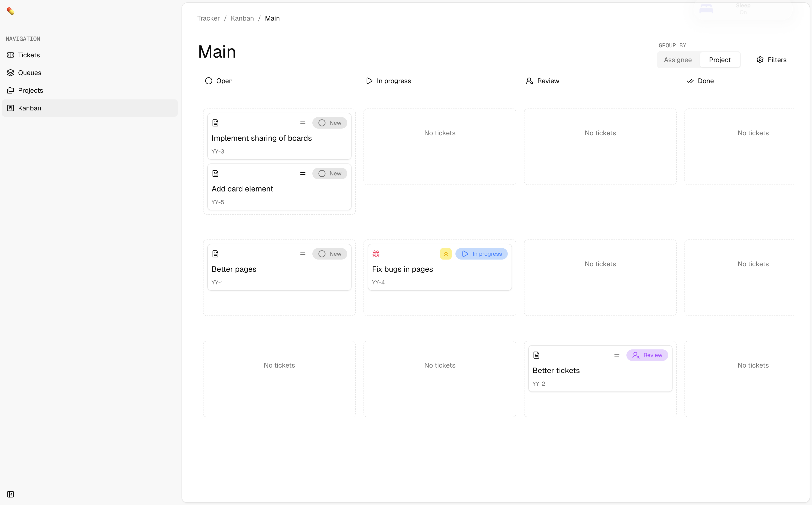Click the Kanban breadcrumb link
Screen dimensions: 812x505
(x=242, y=18)
